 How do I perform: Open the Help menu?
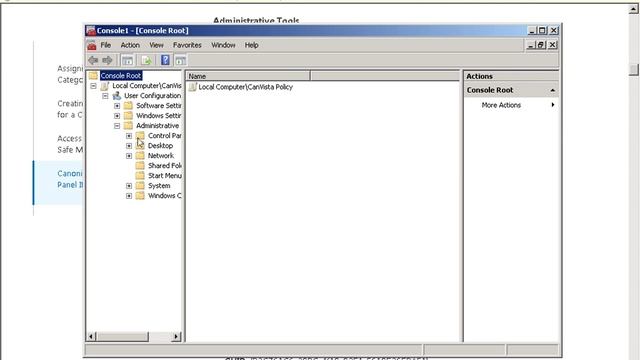click(x=251, y=45)
